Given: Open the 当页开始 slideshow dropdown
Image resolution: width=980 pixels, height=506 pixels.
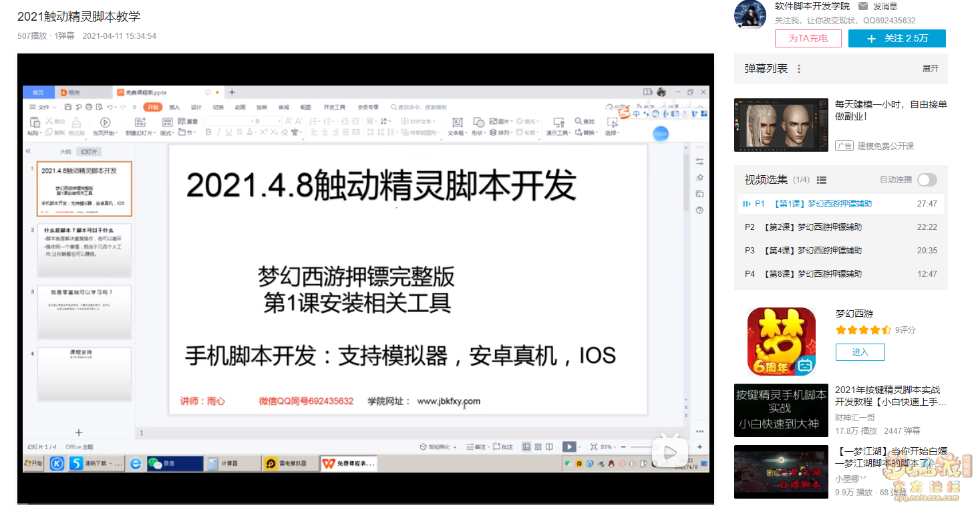Looking at the screenshot, I should 106,132.
